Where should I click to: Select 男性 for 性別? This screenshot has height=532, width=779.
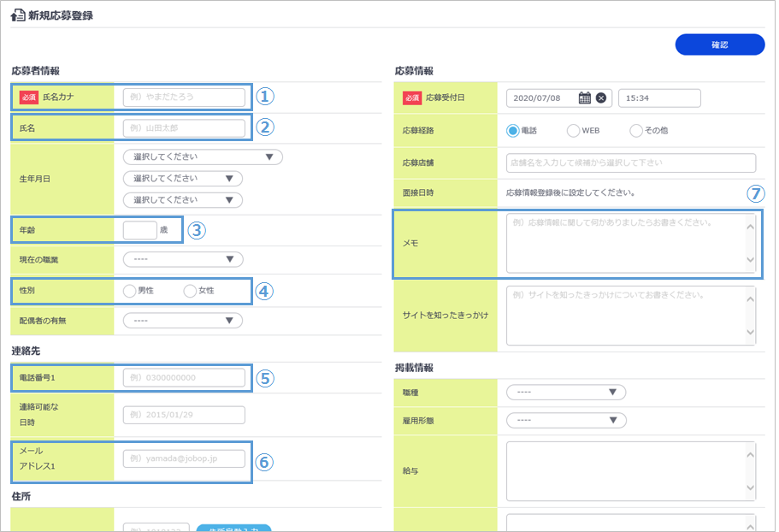click(130, 291)
